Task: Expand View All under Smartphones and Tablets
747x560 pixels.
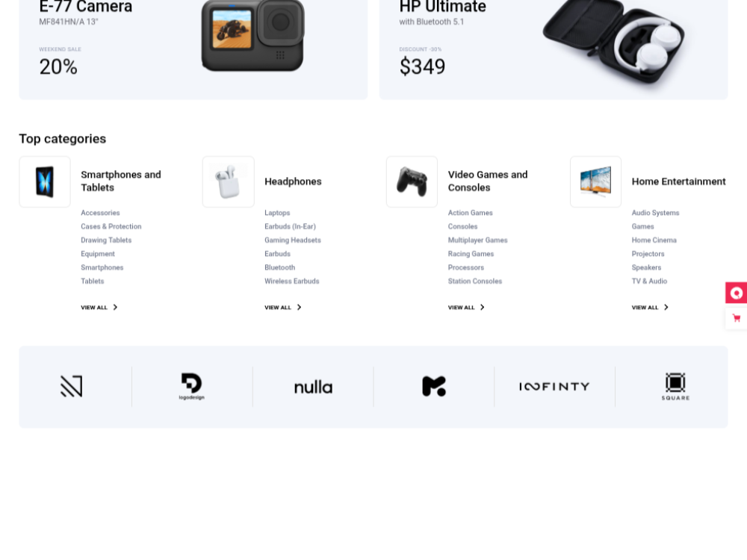Action: point(99,308)
